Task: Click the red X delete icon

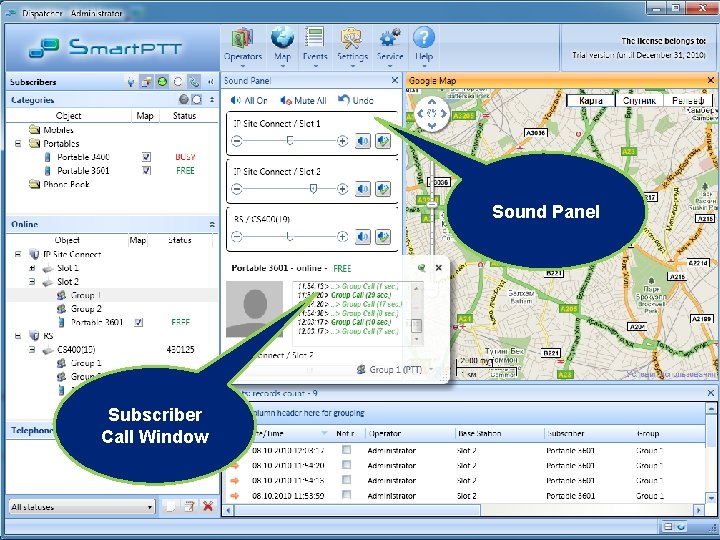Action: click(208, 506)
